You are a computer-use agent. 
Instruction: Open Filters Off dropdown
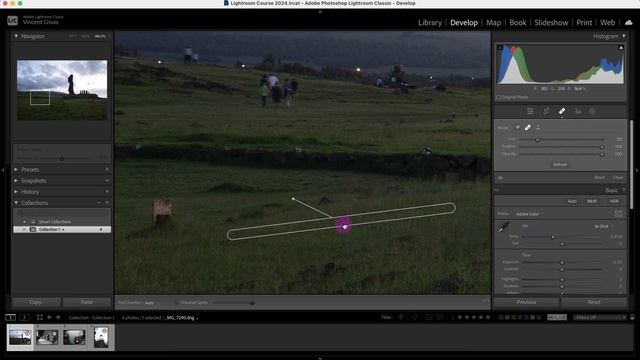(x=600, y=317)
